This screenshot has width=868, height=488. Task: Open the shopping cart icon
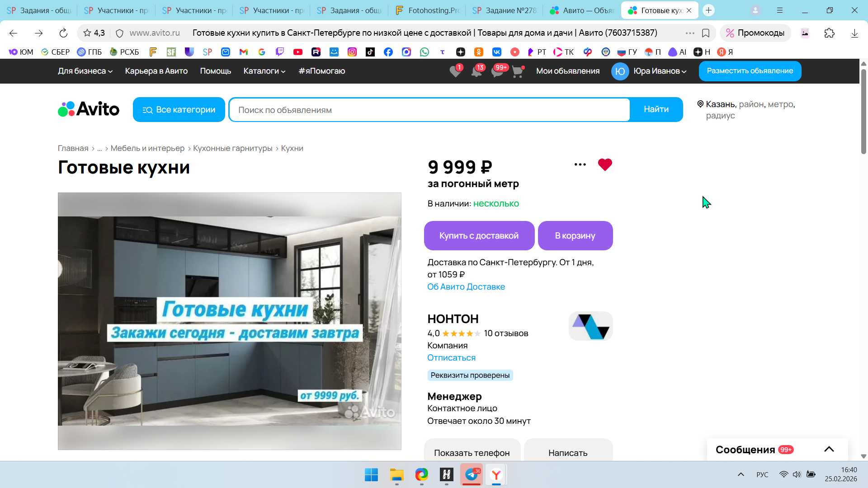517,71
